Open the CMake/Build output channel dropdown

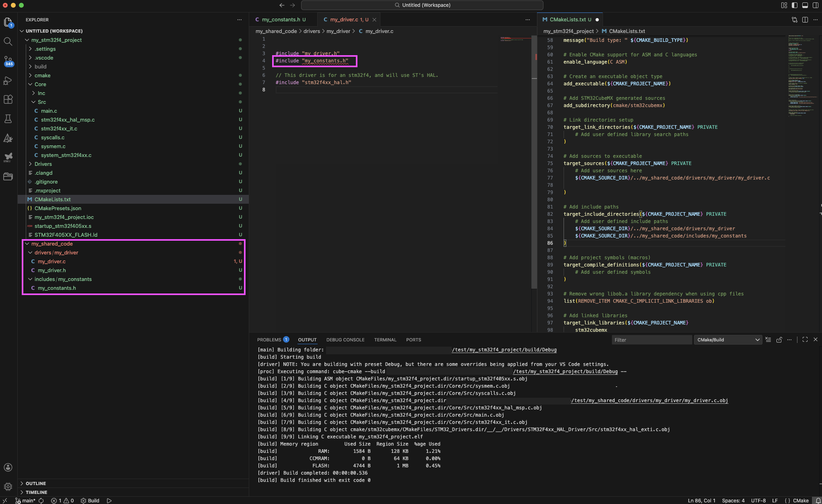728,340
